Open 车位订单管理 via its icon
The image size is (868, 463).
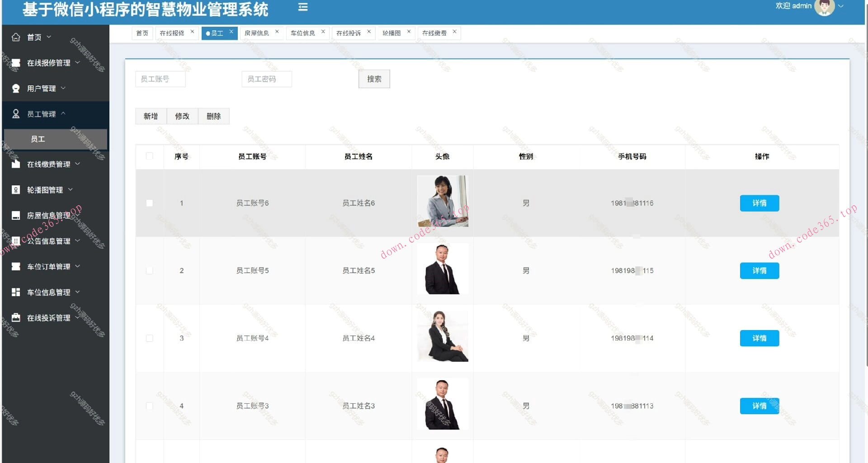[16, 266]
